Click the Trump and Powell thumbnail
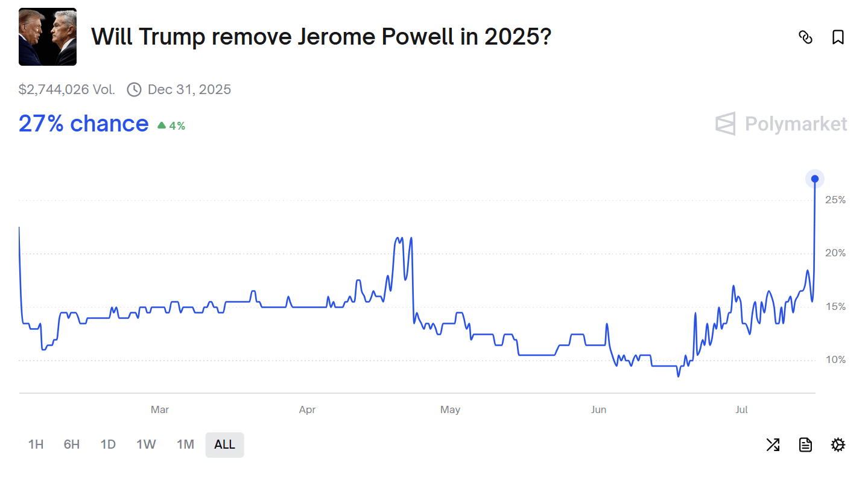868x477 pixels. pos(48,37)
